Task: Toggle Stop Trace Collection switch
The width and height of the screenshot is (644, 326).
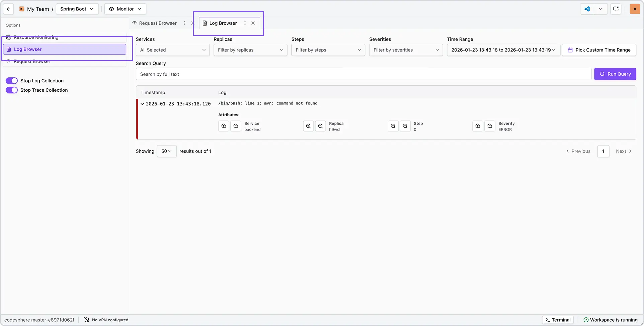Action: 12,90
